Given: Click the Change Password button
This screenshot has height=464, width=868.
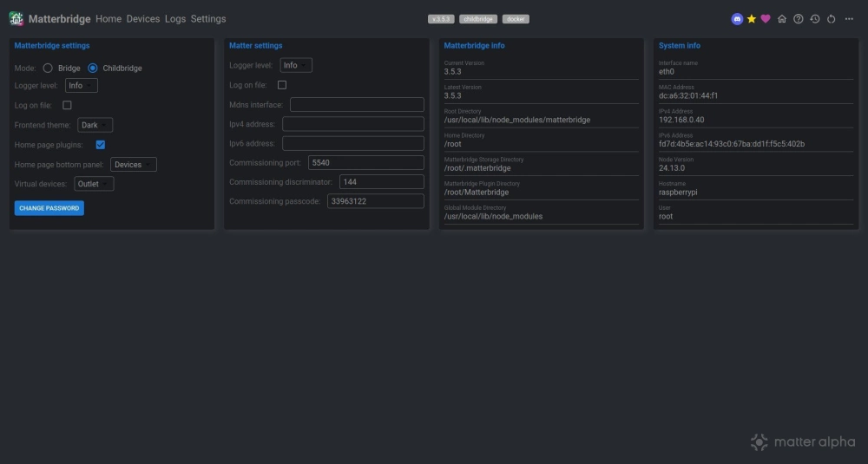Looking at the screenshot, I should [49, 208].
